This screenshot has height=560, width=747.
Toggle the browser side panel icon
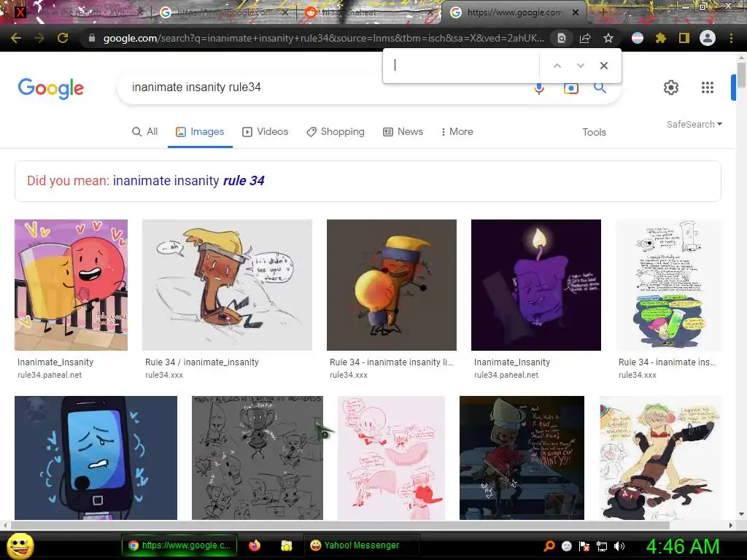tap(684, 38)
